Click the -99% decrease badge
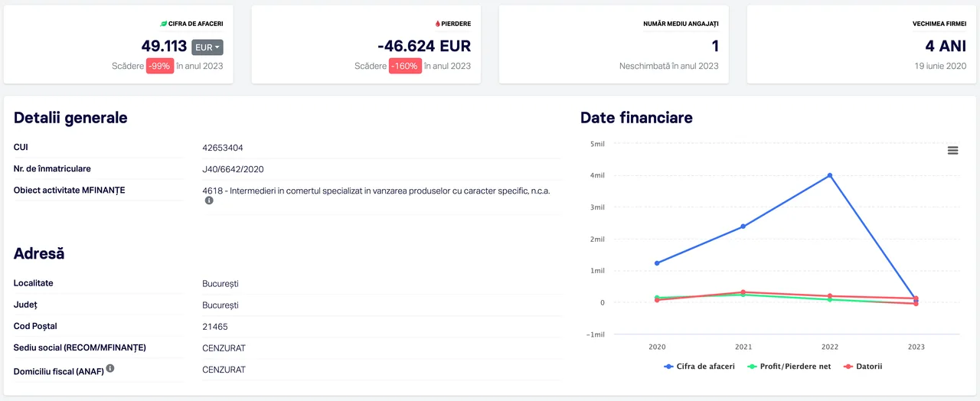This screenshot has width=980, height=401. point(160,66)
